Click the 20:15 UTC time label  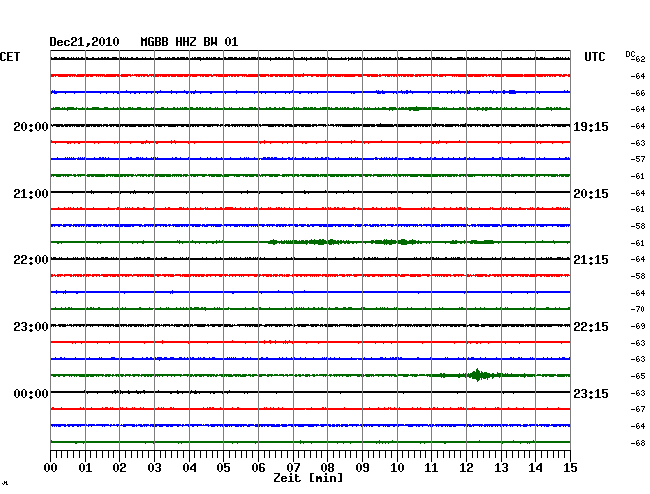point(591,194)
